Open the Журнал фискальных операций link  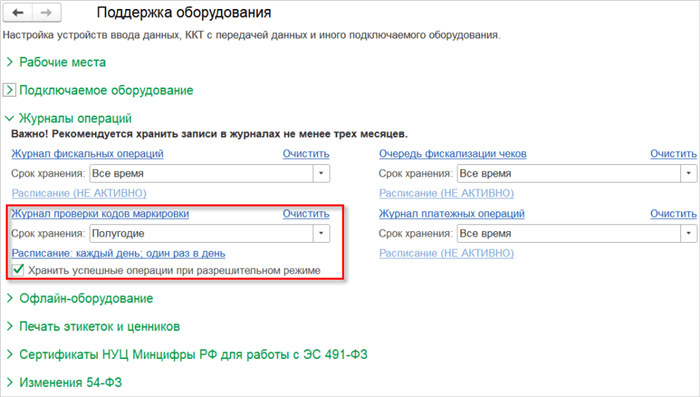coord(88,154)
